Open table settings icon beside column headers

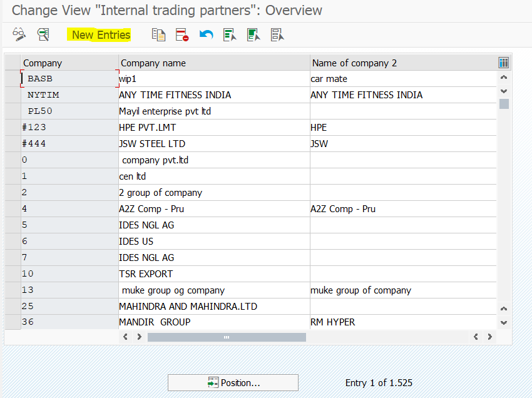point(503,63)
